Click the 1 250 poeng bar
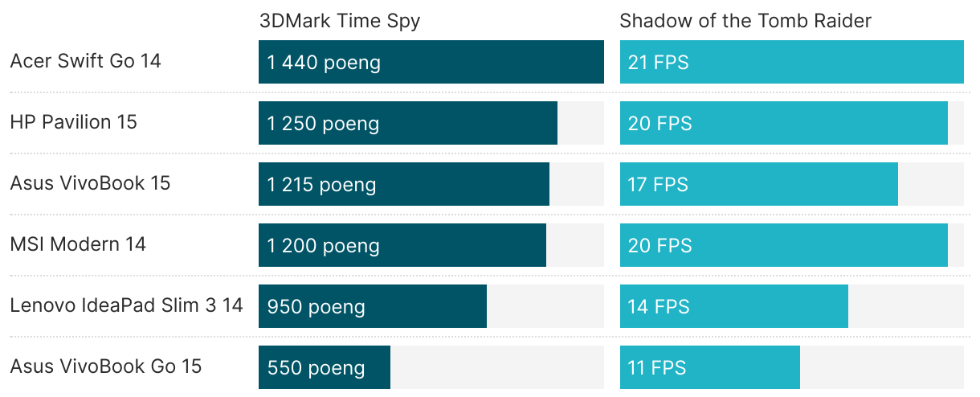 coord(408,123)
